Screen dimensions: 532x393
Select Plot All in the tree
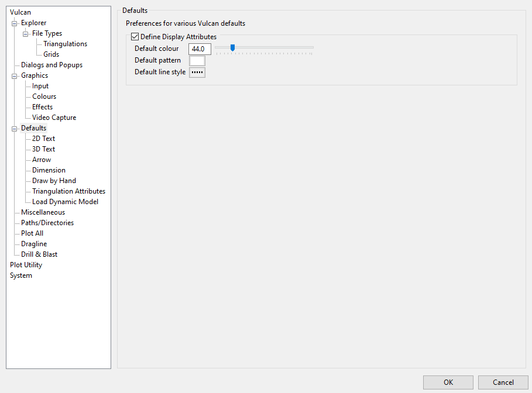32,233
